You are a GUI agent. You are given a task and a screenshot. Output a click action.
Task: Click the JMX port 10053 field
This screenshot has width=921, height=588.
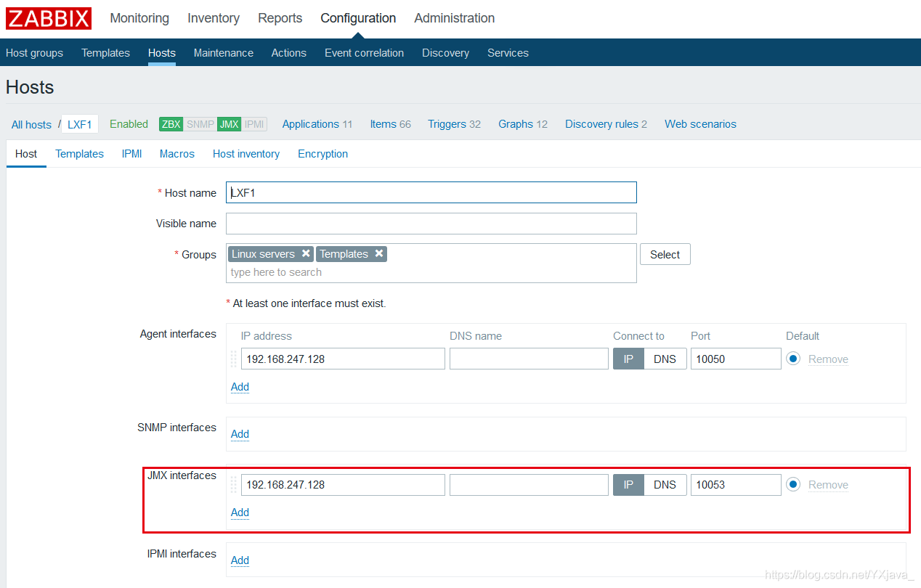736,484
